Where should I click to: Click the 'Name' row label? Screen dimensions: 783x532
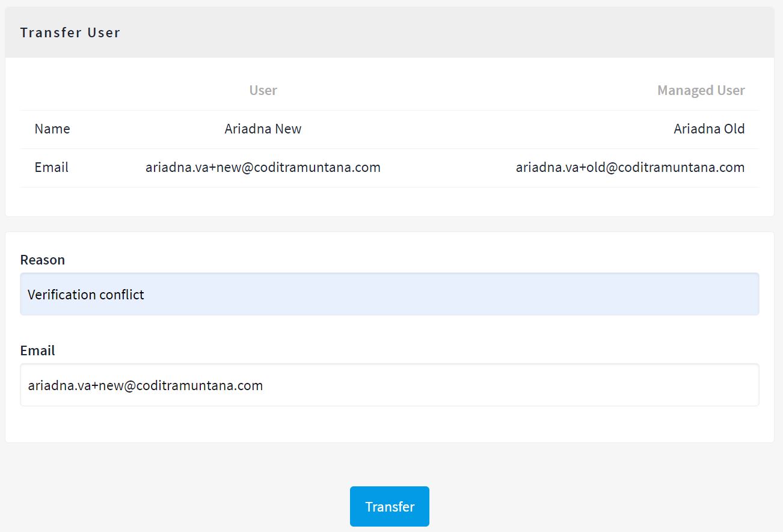coord(52,129)
